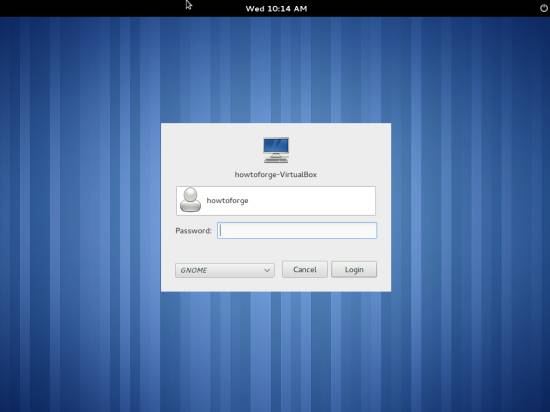550x412 pixels.
Task: Click the howtoforge username text
Action: (227, 201)
